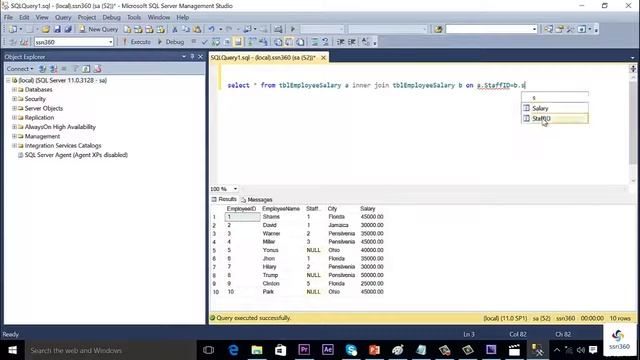Viewport: 640px width, 360px height.
Task: Click the Start green arrow icon
Action: (293, 29)
